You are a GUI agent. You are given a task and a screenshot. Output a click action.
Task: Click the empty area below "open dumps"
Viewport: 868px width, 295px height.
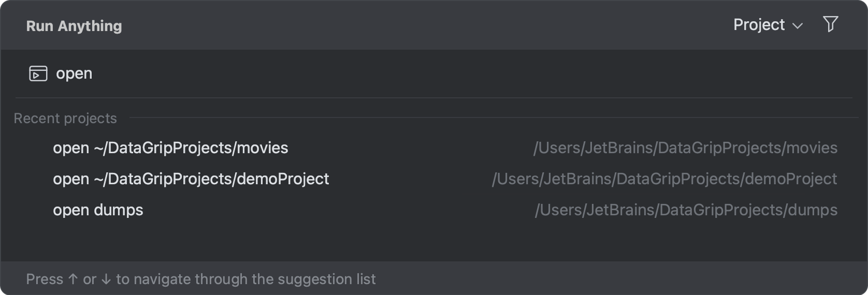point(434,243)
